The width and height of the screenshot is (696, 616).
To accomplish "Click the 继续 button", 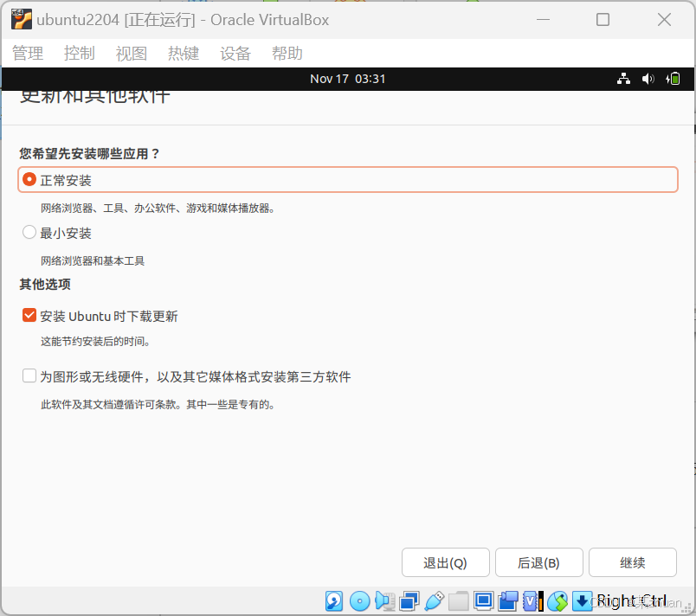I will 633,562.
